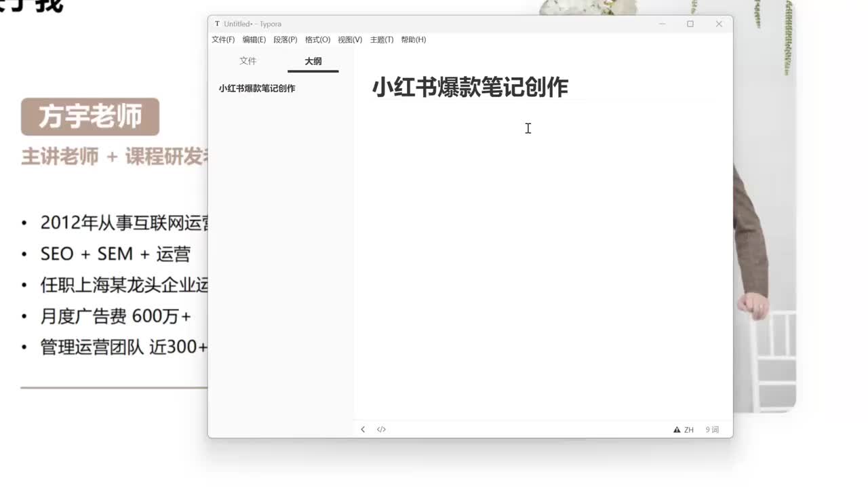
Task: Click the heading 小红书爆款笔记创作 in editor
Action: 470,87
